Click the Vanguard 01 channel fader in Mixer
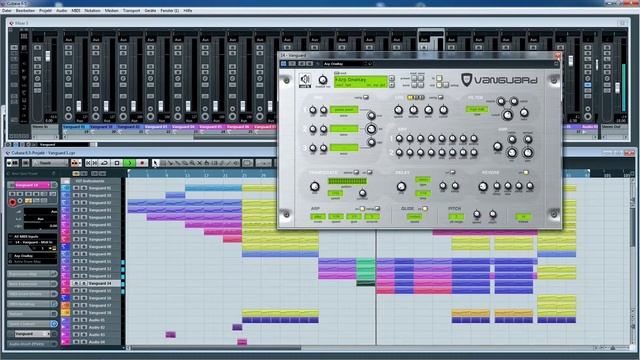Screen dimensions: 640x360 (79, 106)
